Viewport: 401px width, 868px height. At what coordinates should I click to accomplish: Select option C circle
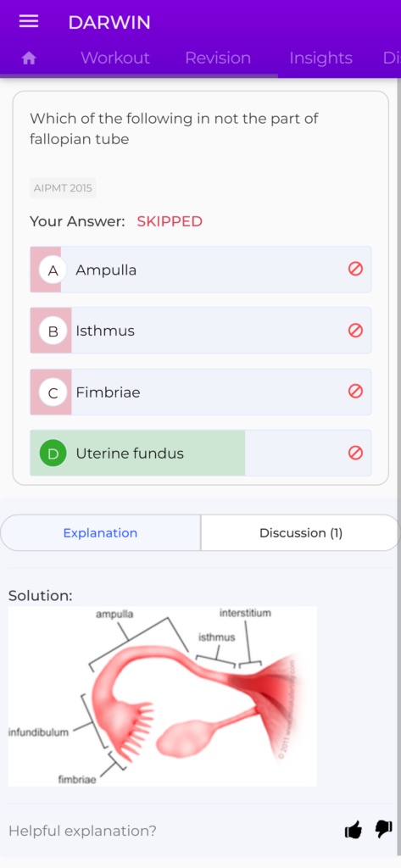(x=53, y=392)
